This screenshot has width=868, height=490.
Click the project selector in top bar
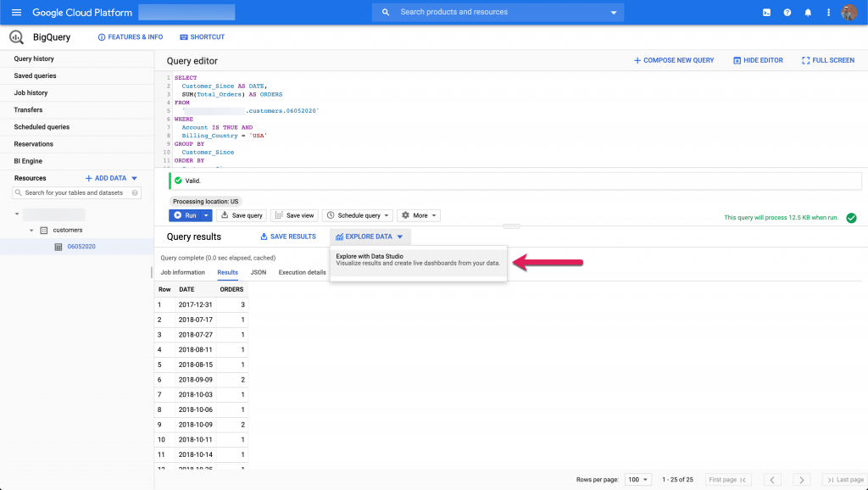click(x=186, y=12)
